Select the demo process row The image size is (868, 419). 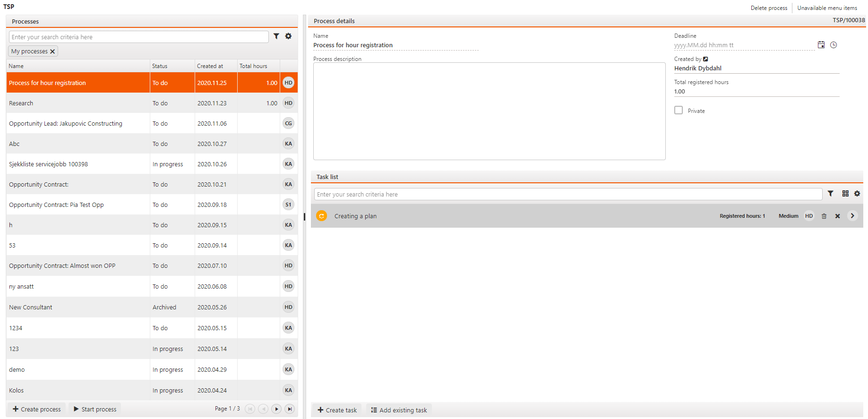pos(152,369)
